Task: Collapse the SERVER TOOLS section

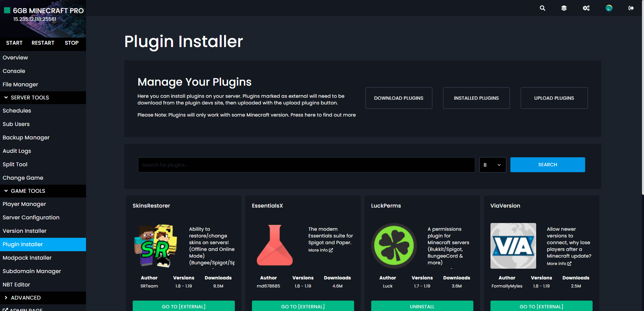Action: [x=43, y=97]
